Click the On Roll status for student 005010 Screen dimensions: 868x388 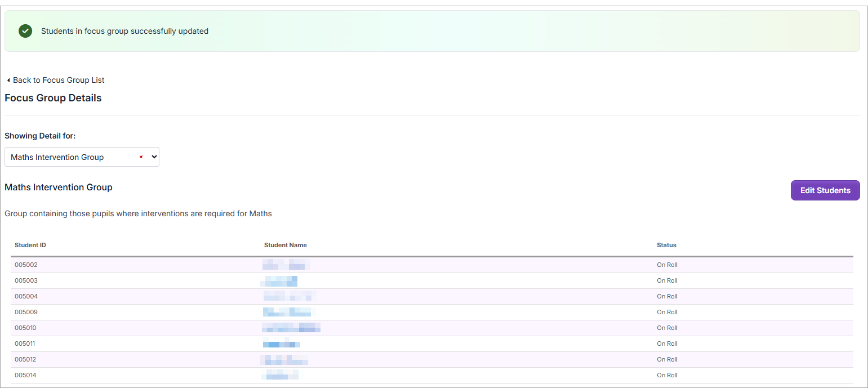coord(667,328)
